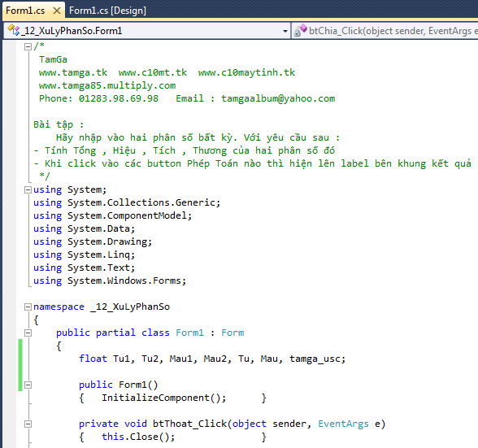Click the 'float Tu1, Tu2' declaration line

pyautogui.click(x=212, y=359)
